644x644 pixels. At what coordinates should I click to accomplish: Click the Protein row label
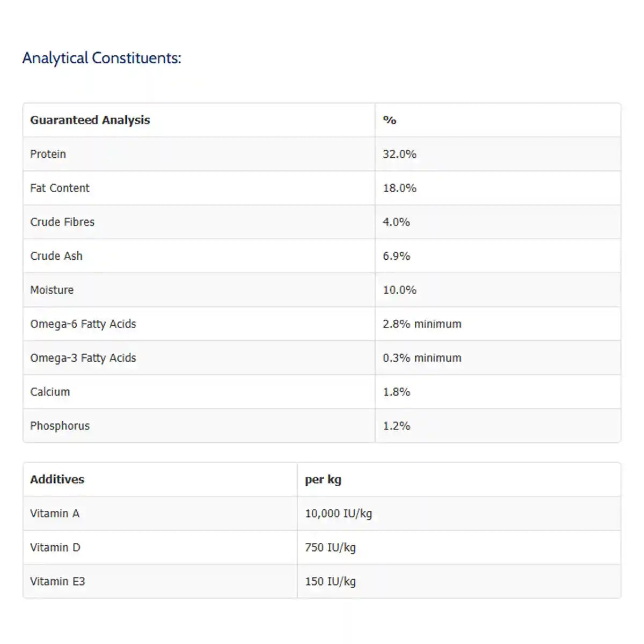(48, 154)
